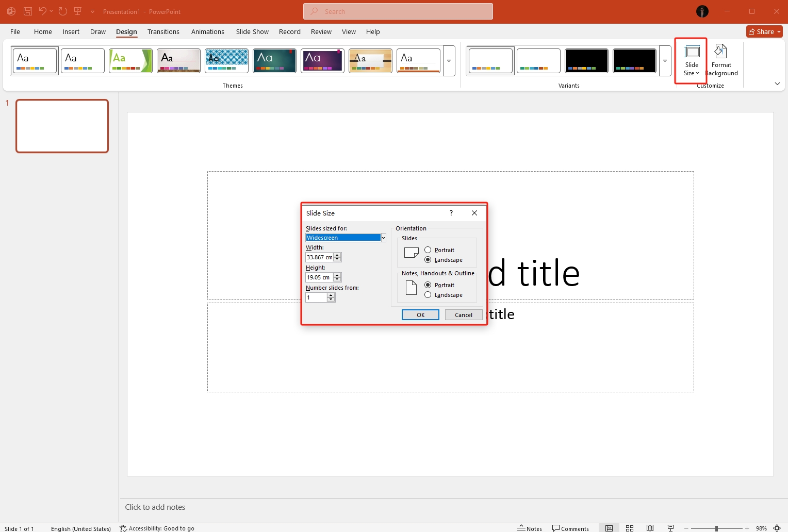Viewport: 788px width, 532px height.
Task: Click the Fit slide to window icon
Action: [777, 528]
